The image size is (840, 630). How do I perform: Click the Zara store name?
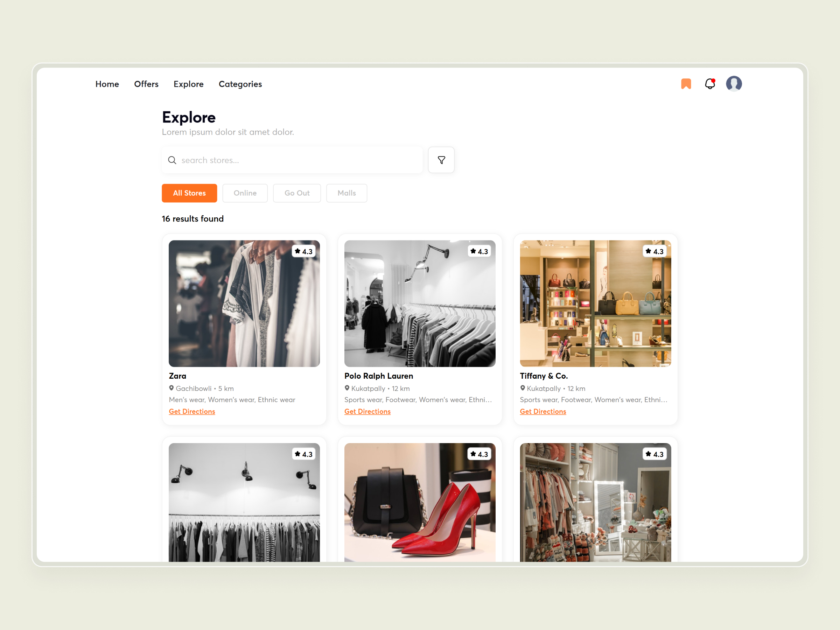pyautogui.click(x=178, y=376)
